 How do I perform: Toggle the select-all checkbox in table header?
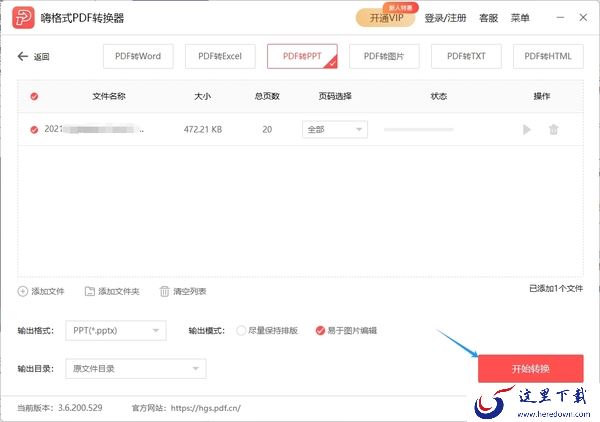coord(34,96)
